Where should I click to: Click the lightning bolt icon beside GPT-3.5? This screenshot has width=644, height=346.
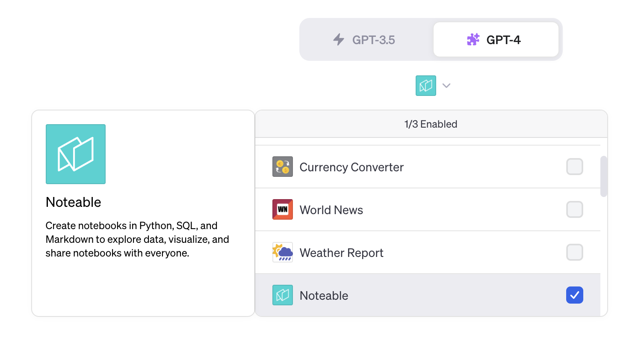coord(339,40)
